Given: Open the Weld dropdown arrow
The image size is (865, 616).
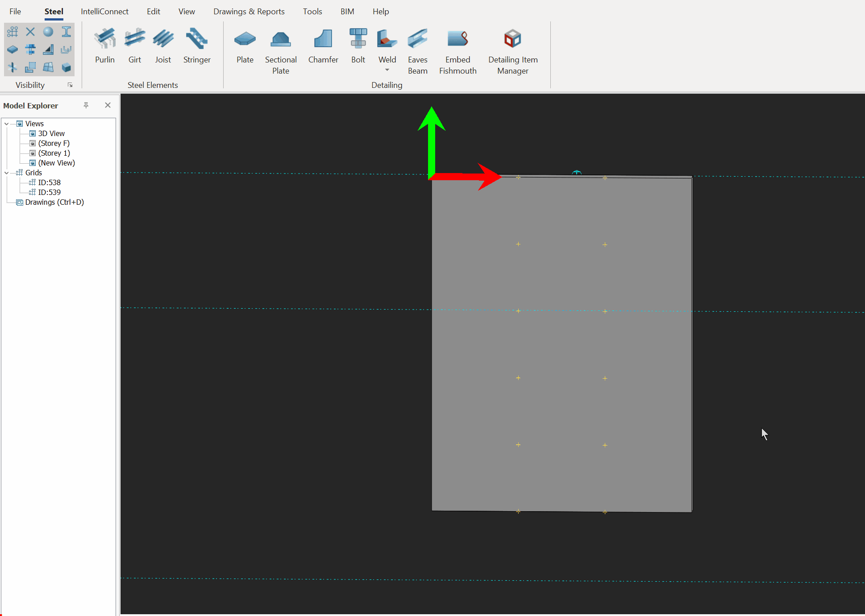Looking at the screenshot, I should (387, 70).
